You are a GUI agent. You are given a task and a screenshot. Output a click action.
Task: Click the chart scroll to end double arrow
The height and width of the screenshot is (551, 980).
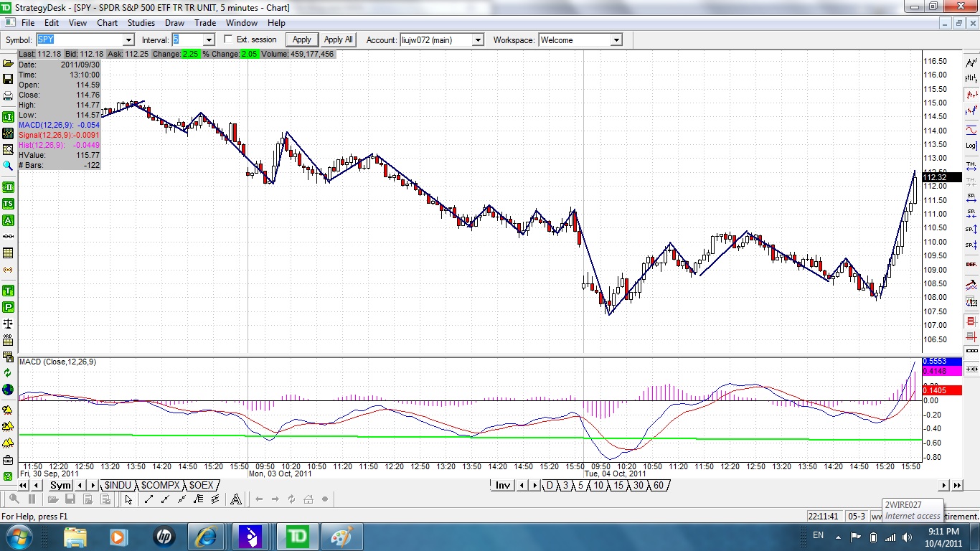[957, 486]
